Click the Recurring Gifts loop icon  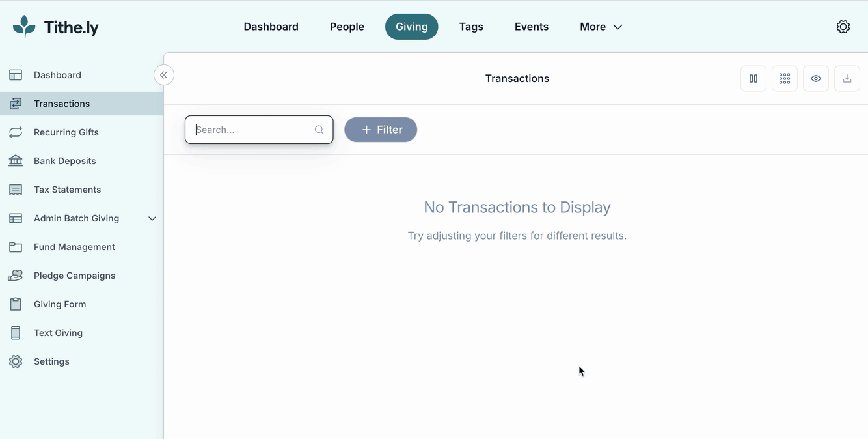16,132
